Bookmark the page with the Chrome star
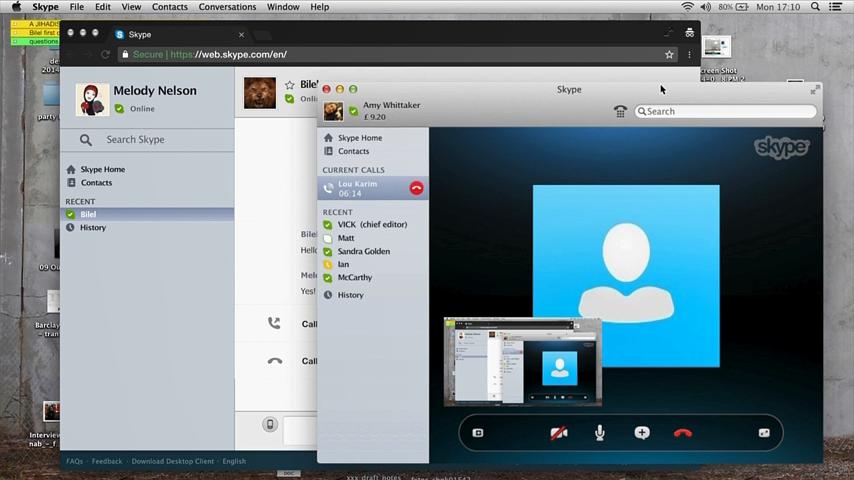Screen dimensions: 854x480 [669, 55]
